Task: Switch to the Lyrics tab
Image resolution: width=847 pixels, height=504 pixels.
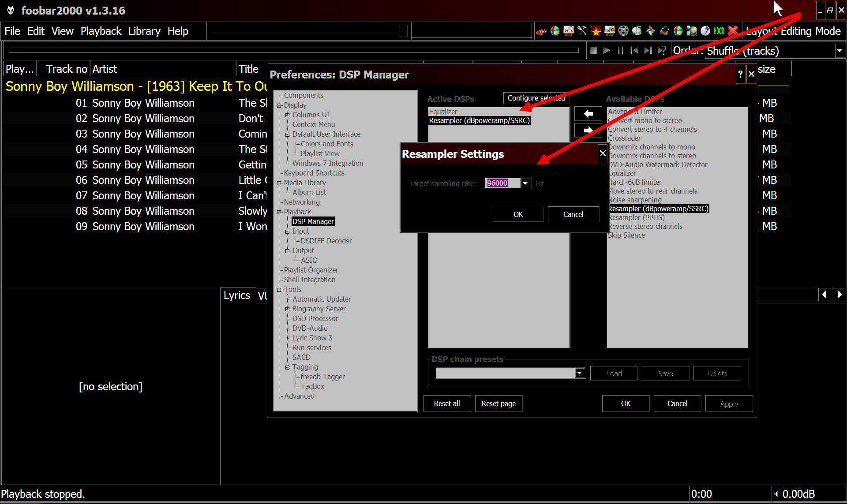Action: click(x=237, y=295)
